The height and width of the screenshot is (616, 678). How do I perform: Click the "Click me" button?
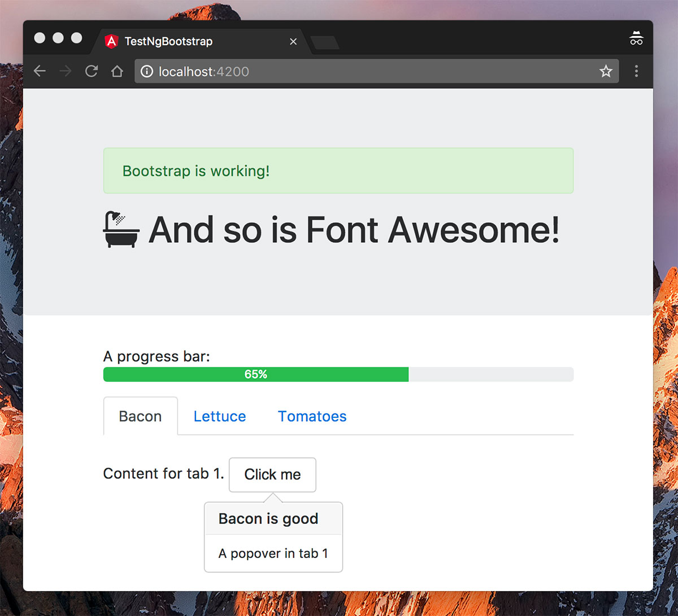pyautogui.click(x=272, y=474)
